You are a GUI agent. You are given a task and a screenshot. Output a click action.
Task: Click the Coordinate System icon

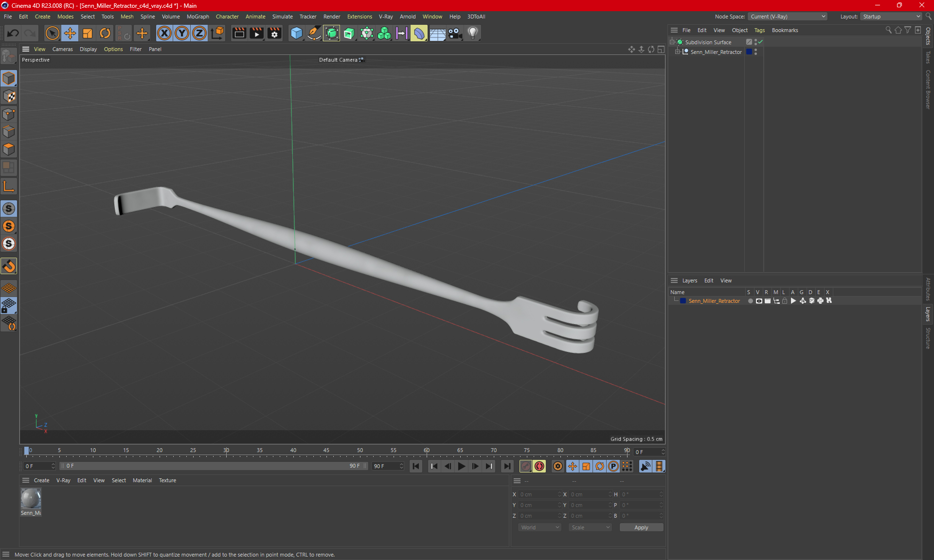click(217, 33)
